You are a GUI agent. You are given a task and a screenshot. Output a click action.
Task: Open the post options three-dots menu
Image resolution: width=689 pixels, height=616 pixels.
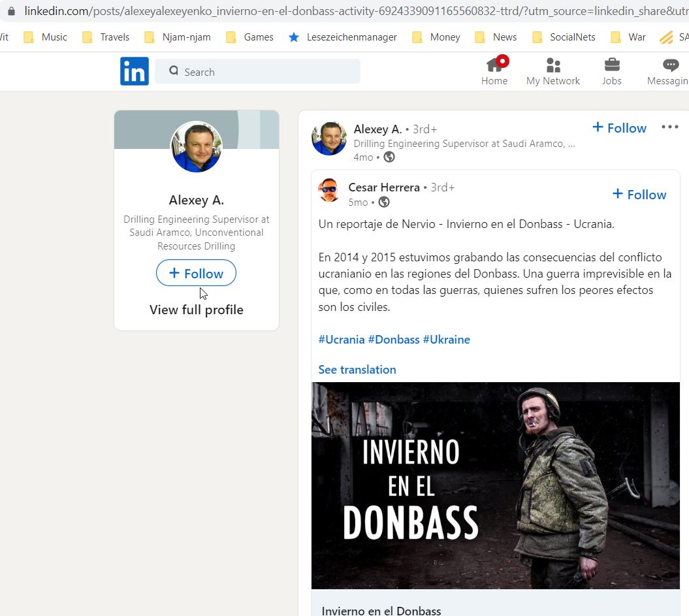click(x=669, y=127)
